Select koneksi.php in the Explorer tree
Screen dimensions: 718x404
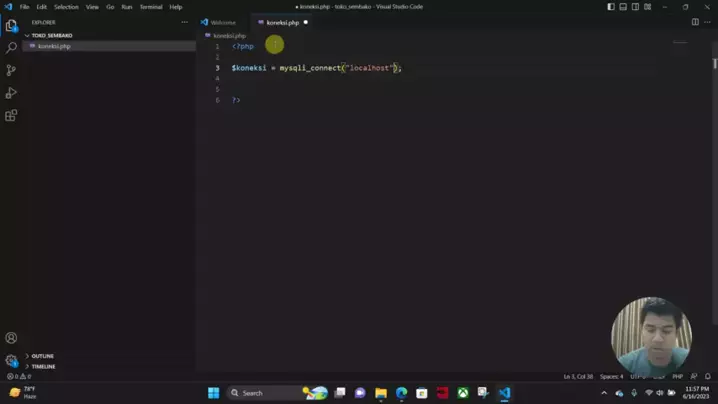click(54, 46)
